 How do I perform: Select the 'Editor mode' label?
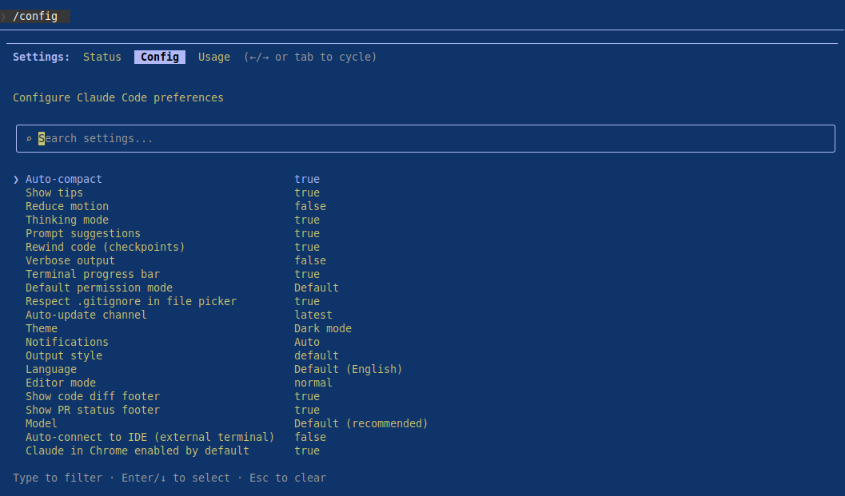tap(60, 383)
